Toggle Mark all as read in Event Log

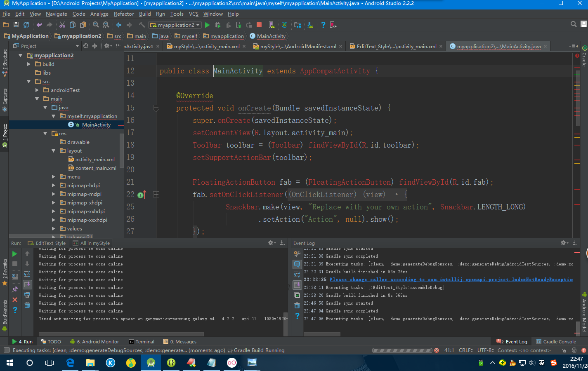coord(297,295)
